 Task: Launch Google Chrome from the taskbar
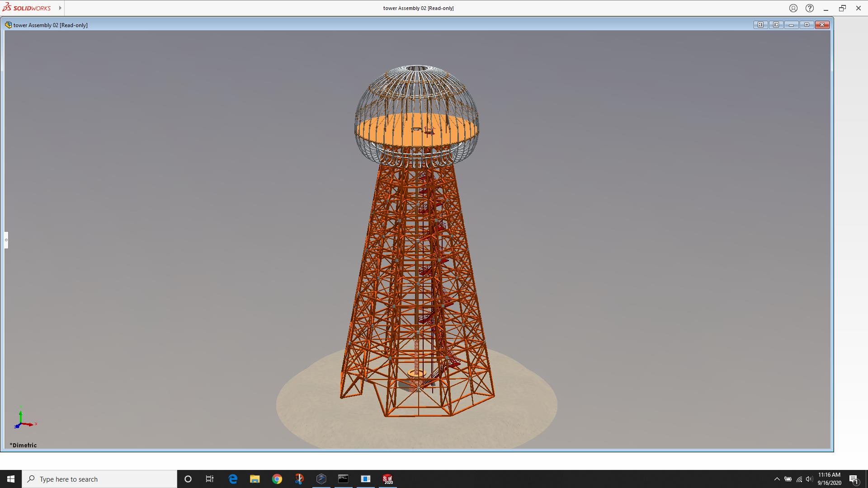coord(277,479)
